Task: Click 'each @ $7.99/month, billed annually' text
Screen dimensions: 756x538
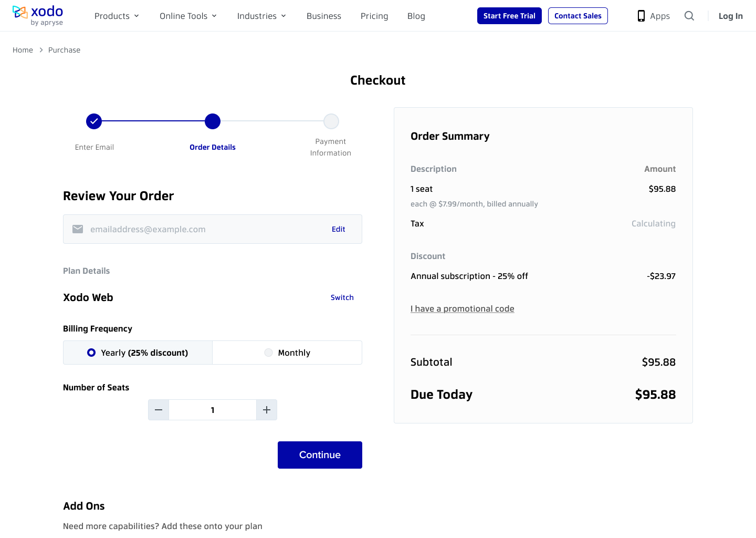Action: point(474,204)
